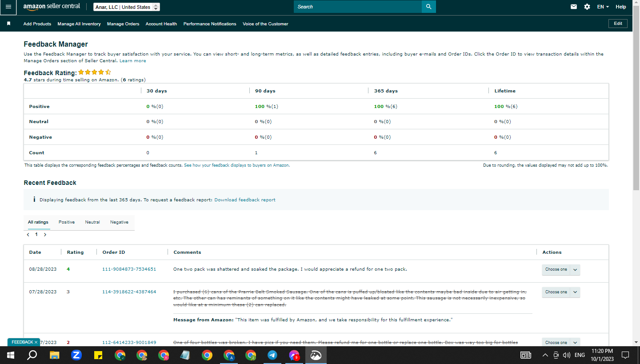Go to Manage Orders
640x364 pixels.
123,24
